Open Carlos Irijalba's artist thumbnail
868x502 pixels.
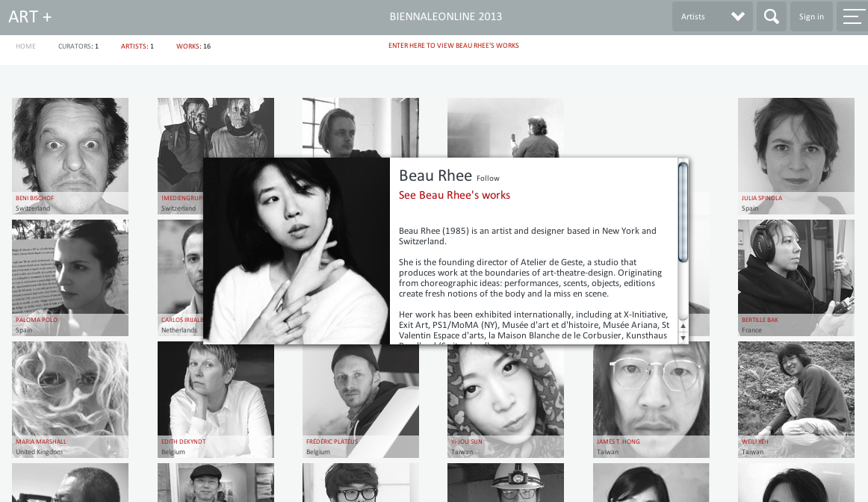pyautogui.click(x=181, y=278)
